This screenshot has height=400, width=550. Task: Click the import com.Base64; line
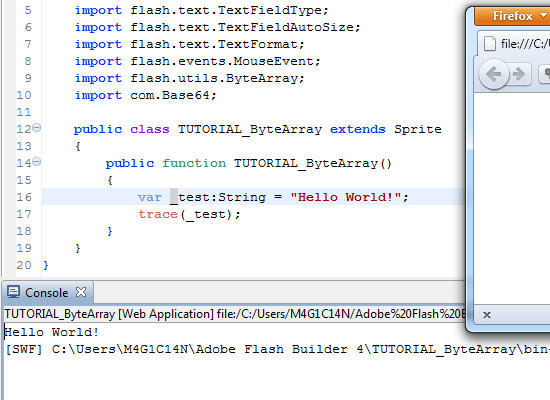click(x=146, y=95)
